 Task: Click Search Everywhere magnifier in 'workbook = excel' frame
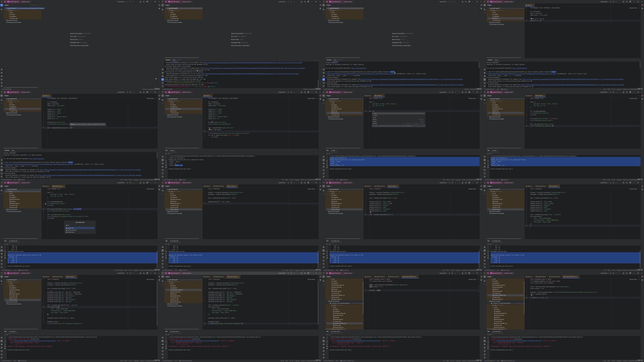click(466, 273)
